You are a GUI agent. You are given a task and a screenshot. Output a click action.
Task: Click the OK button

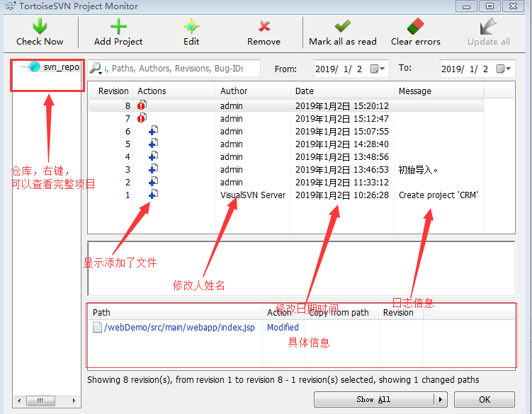tap(485, 399)
